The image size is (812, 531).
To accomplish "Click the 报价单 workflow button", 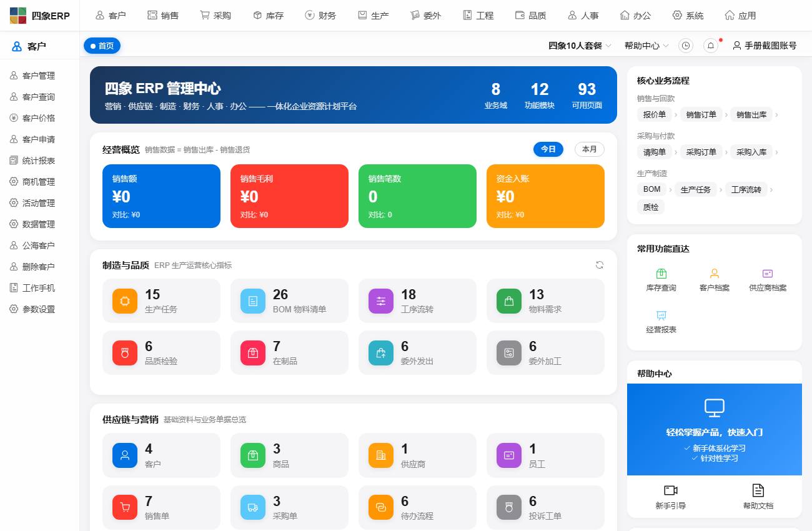I will point(655,115).
